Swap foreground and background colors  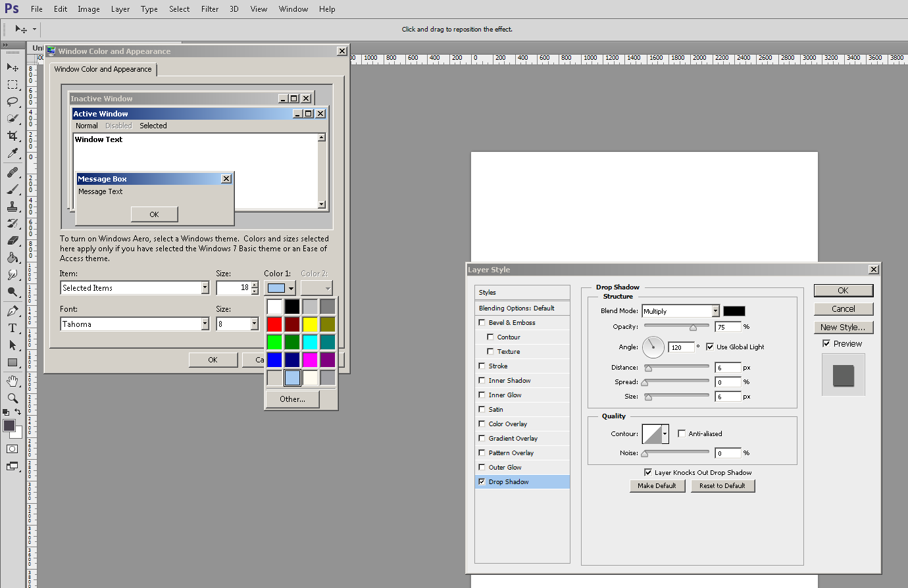(x=18, y=412)
